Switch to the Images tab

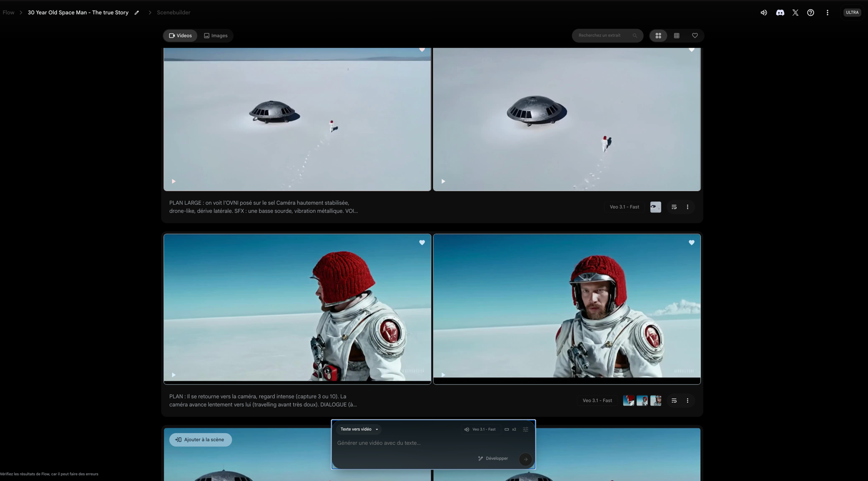point(216,36)
